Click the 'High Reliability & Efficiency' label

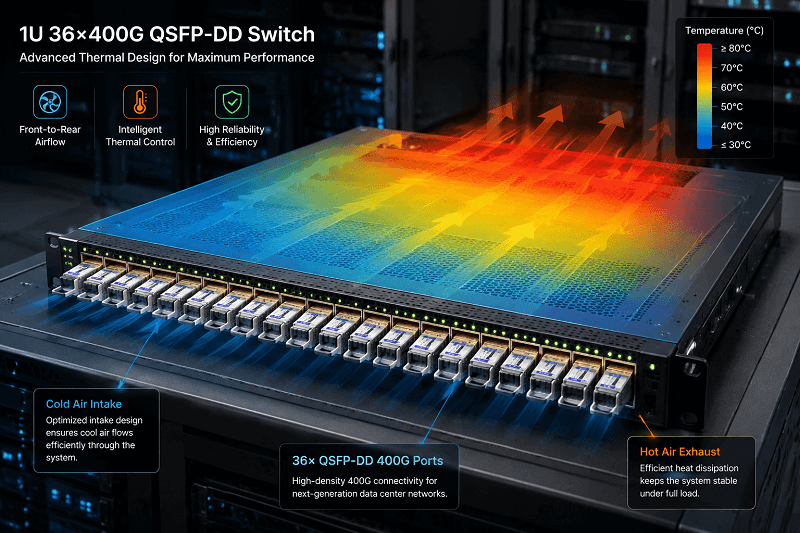232,136
